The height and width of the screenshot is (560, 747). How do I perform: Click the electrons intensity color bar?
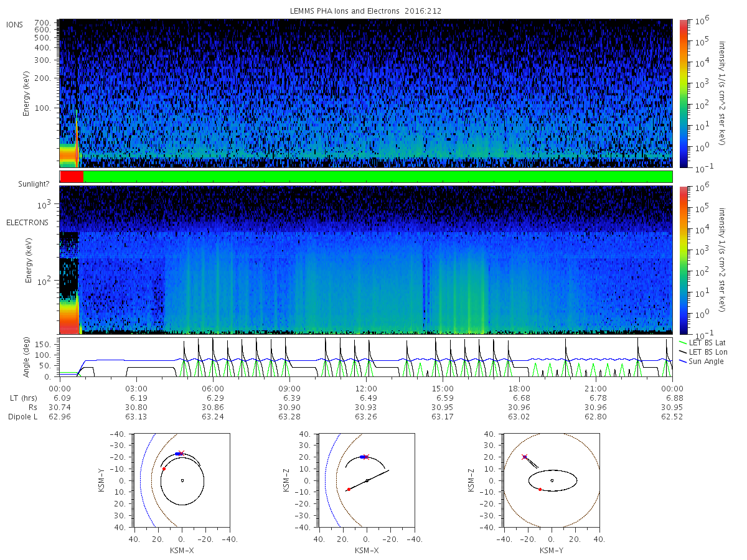pos(684,260)
